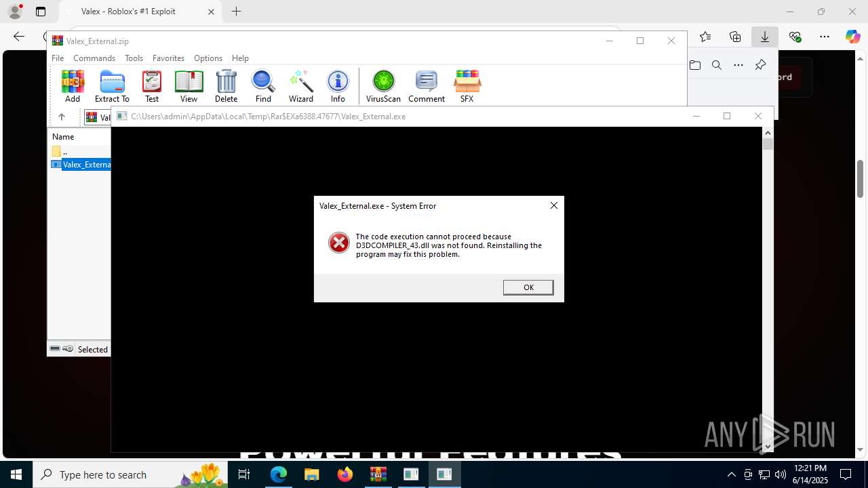
Task: Click the volume icon in system tray
Action: (x=780, y=474)
